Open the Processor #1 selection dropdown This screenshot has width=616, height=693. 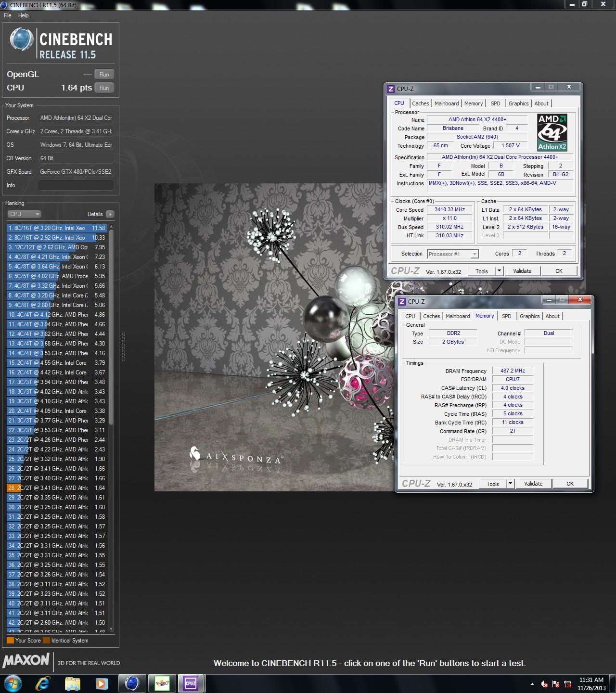[453, 254]
